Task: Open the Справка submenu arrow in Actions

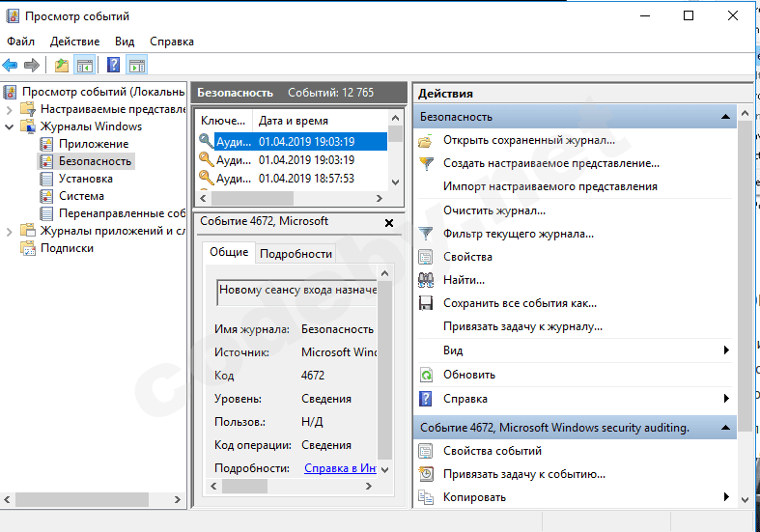Action: click(726, 399)
